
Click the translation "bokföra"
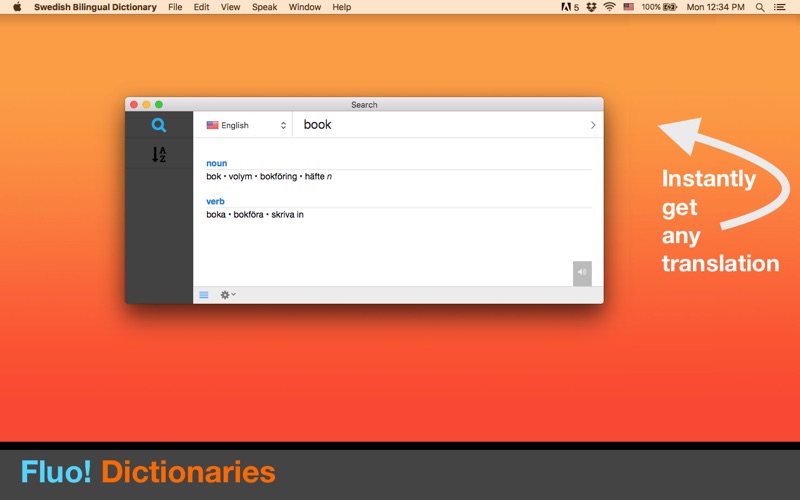248,215
